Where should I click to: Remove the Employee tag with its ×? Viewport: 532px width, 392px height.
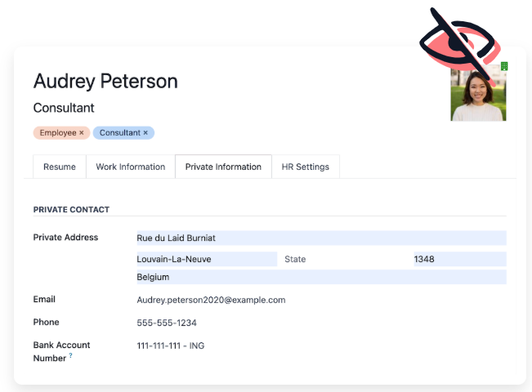(82, 132)
